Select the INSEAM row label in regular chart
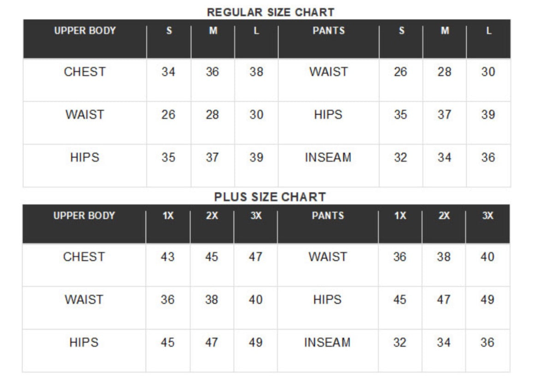 click(x=328, y=158)
